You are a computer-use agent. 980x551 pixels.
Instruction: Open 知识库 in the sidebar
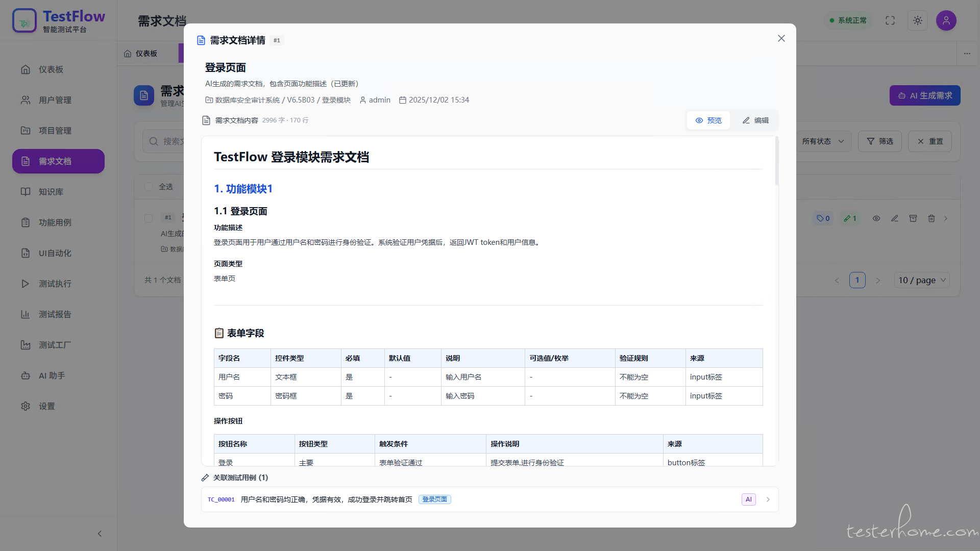pos(51,192)
